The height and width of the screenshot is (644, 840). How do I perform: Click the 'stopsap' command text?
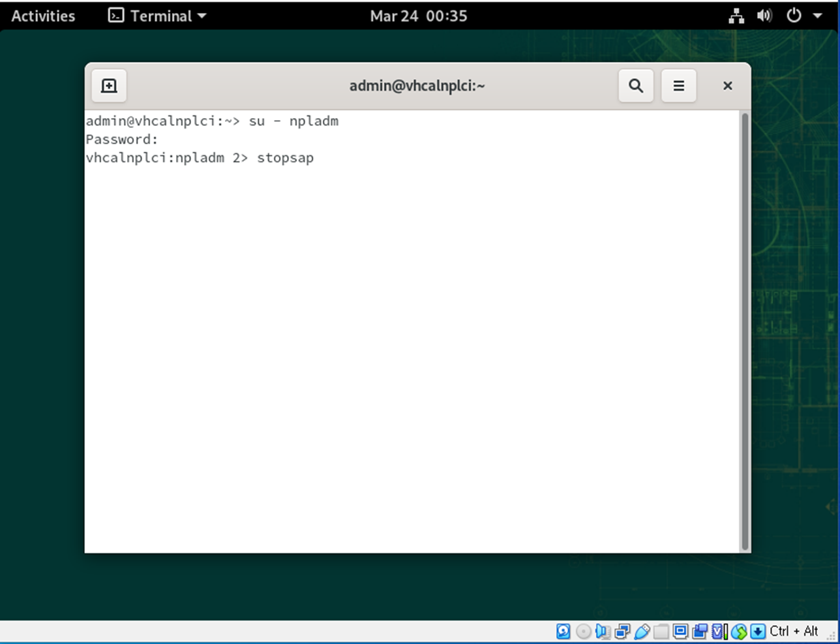click(285, 158)
